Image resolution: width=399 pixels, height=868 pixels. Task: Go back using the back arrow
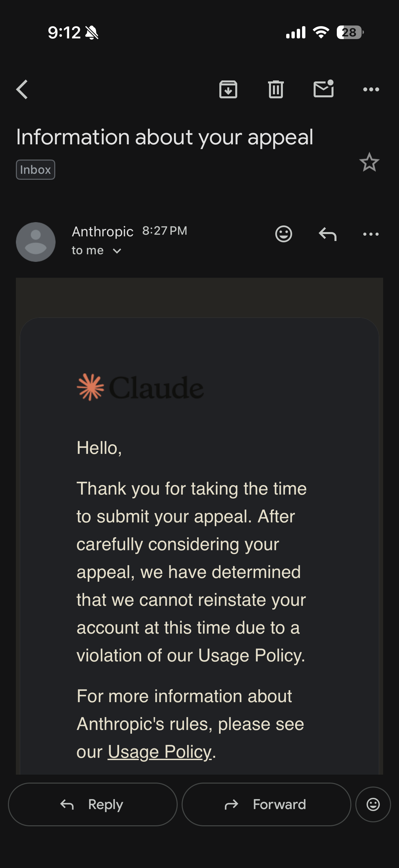[x=22, y=89]
